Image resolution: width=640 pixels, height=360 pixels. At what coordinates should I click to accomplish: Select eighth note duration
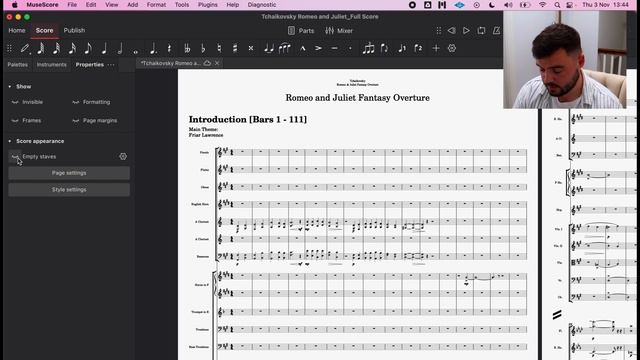pyautogui.click(x=88, y=49)
